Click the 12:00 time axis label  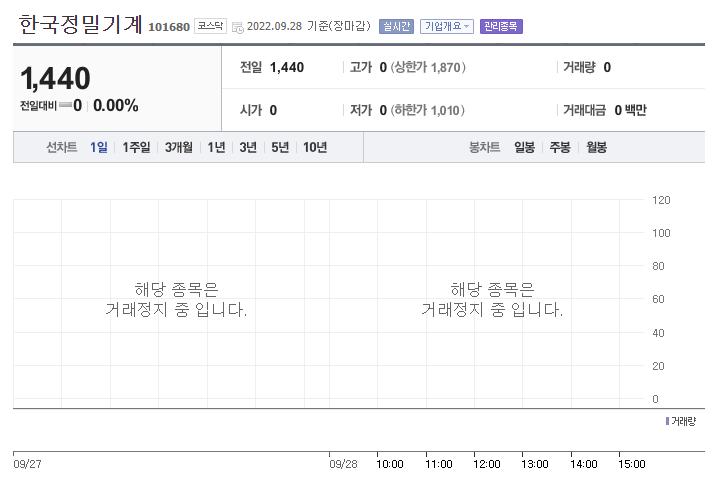486,464
